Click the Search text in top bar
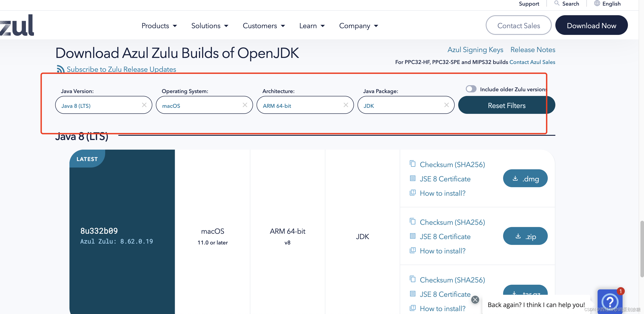This screenshot has width=644, height=314. point(571,4)
